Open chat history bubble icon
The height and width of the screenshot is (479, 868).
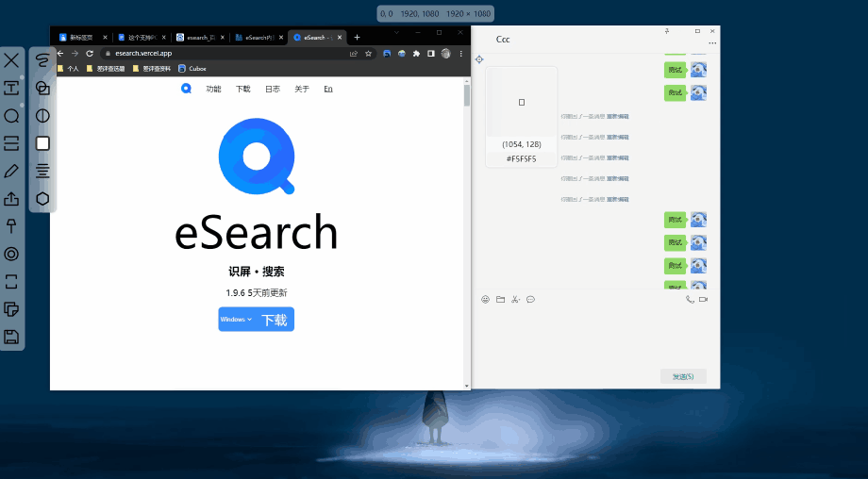pos(530,299)
